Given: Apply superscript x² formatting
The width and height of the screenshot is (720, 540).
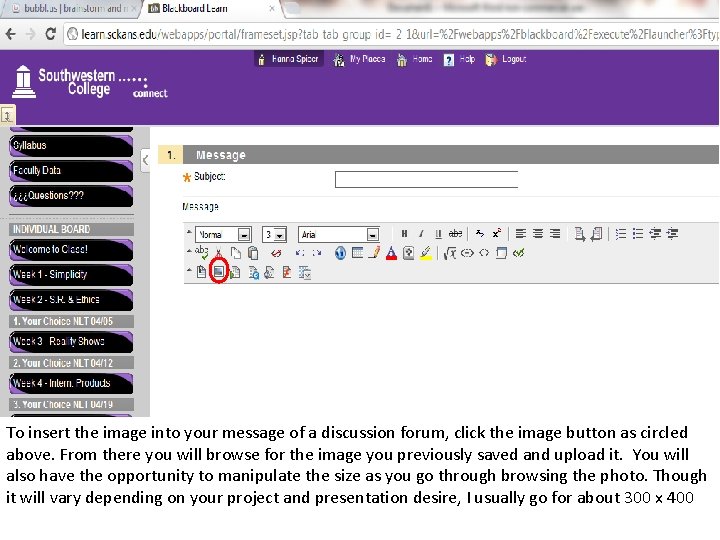Looking at the screenshot, I should click(497, 234).
